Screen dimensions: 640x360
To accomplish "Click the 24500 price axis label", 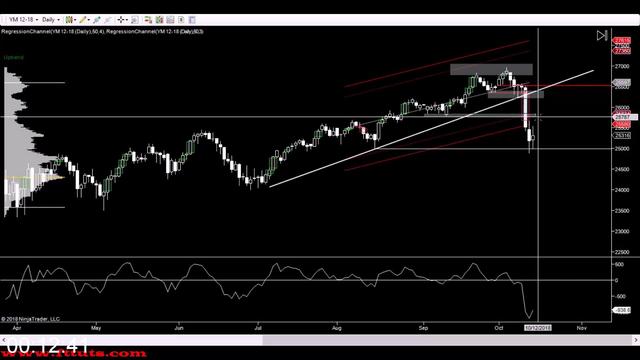I will coord(622,169).
